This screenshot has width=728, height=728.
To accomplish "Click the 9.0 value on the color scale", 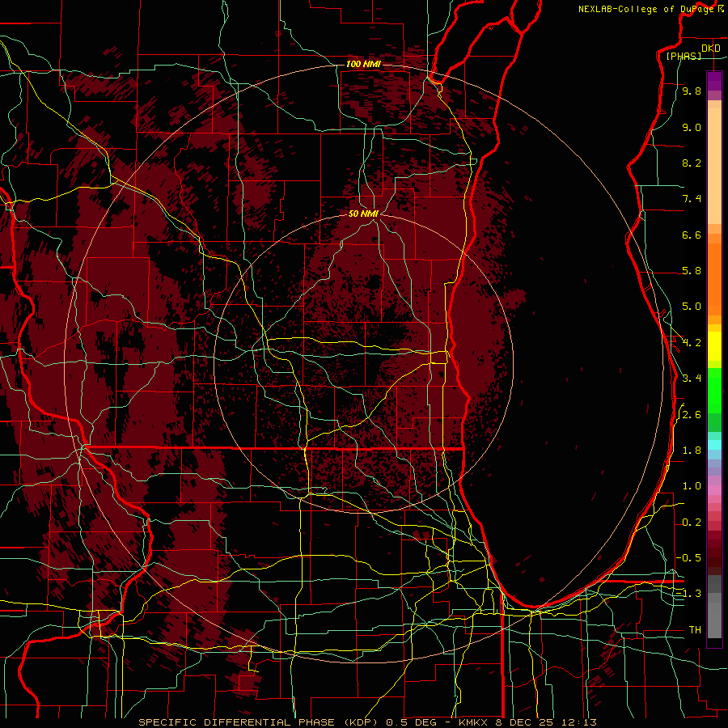I will click(692, 127).
